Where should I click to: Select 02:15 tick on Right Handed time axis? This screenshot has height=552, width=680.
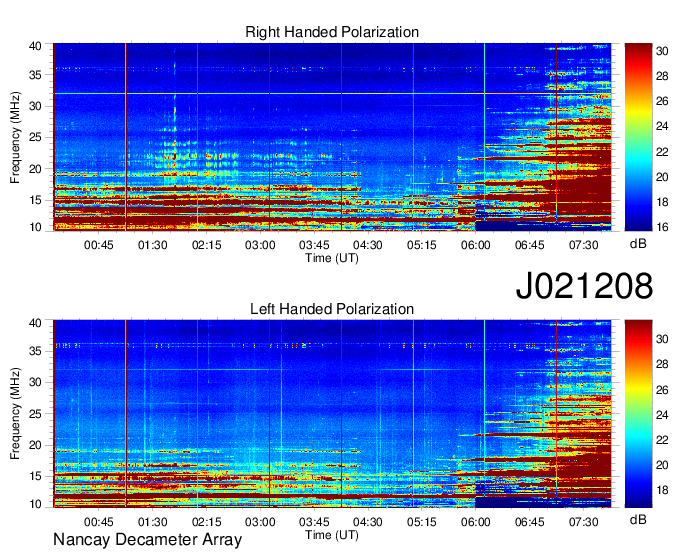(x=206, y=245)
